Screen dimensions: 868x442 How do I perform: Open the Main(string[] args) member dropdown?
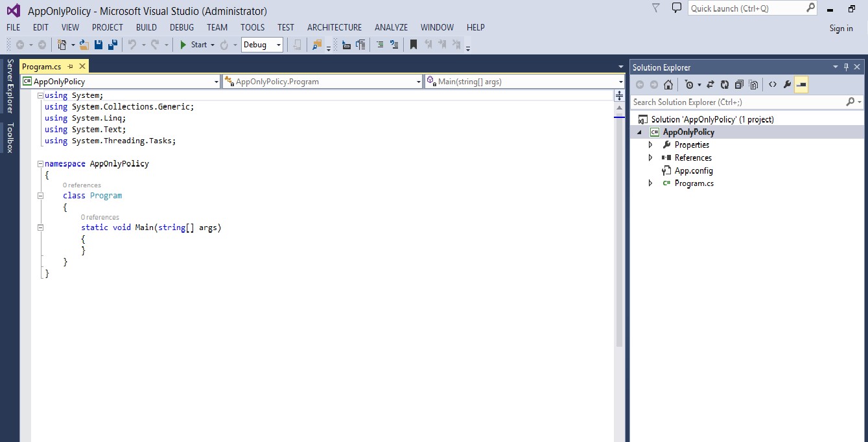pyautogui.click(x=524, y=82)
